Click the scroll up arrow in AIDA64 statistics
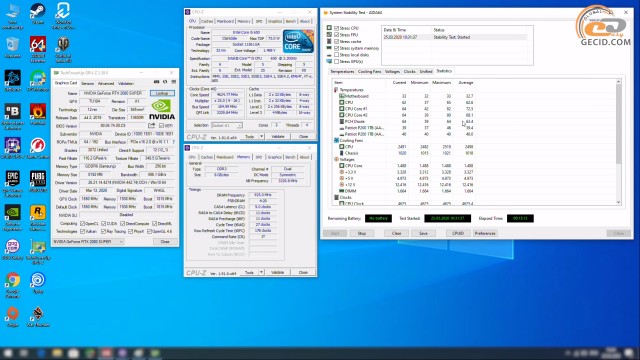 coord(618,82)
